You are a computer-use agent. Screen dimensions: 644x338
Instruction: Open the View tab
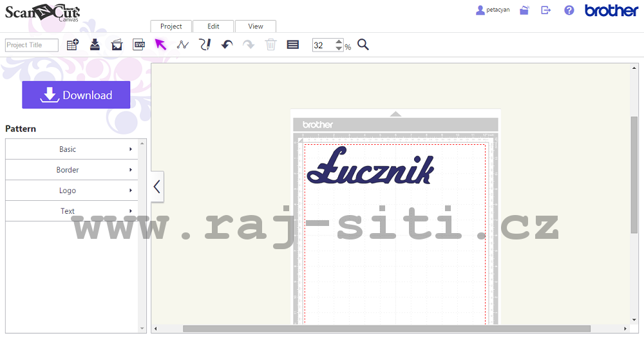tap(256, 26)
